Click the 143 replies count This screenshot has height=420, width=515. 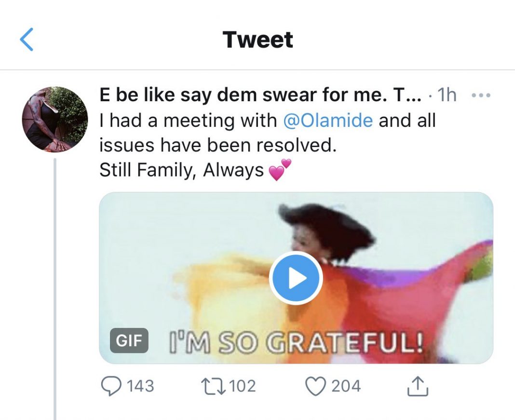(x=141, y=386)
